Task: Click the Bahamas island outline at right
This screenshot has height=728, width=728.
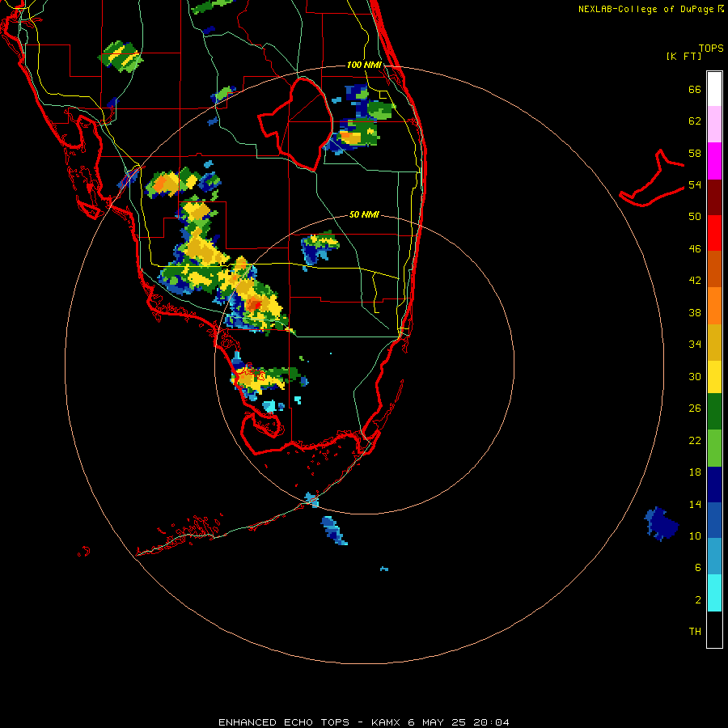Action: click(x=652, y=179)
